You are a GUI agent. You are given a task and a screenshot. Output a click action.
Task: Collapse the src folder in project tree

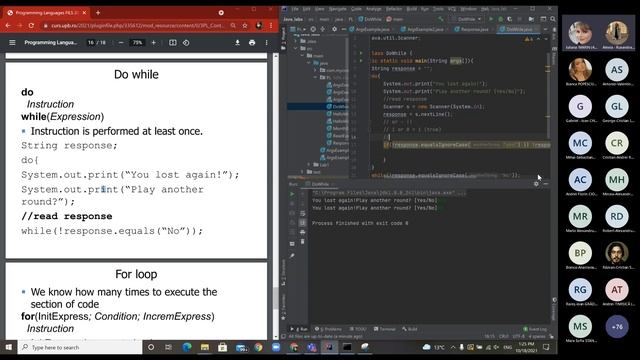(x=296, y=48)
